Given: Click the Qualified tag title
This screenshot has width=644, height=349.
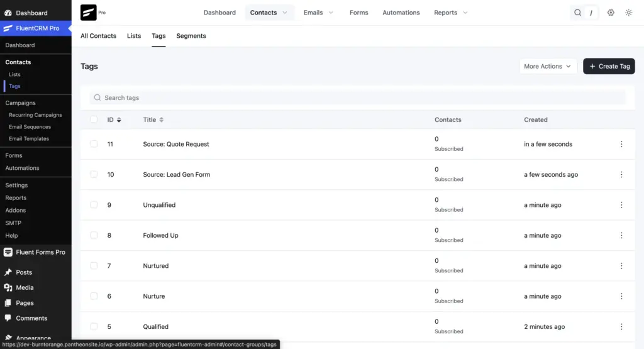Looking at the screenshot, I should pyautogui.click(x=156, y=326).
